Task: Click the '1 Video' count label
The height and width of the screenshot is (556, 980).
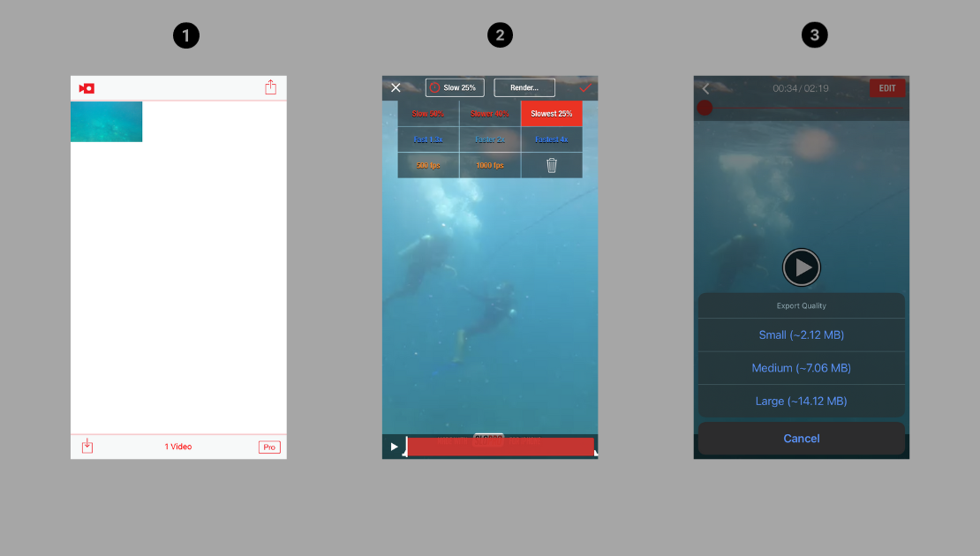Action: point(178,447)
